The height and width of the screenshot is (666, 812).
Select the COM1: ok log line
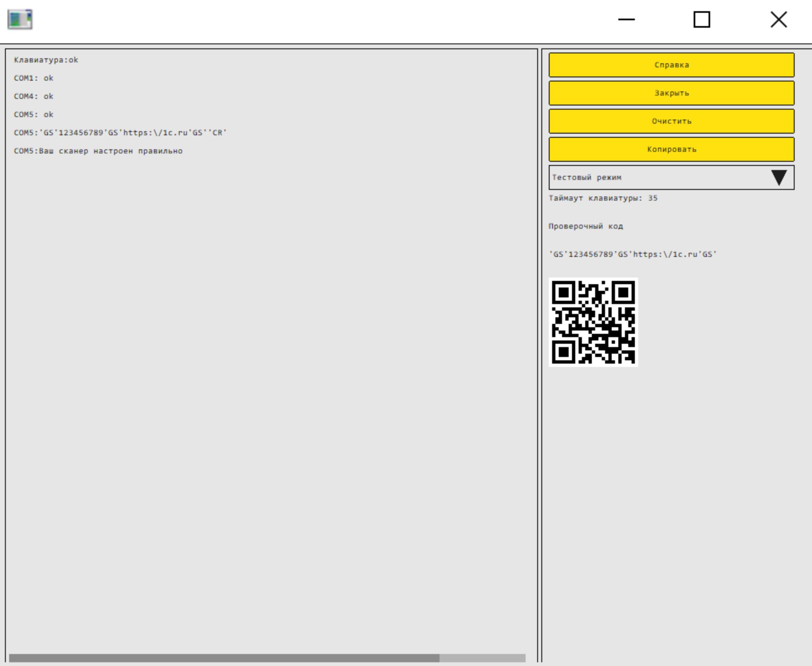[x=34, y=78]
